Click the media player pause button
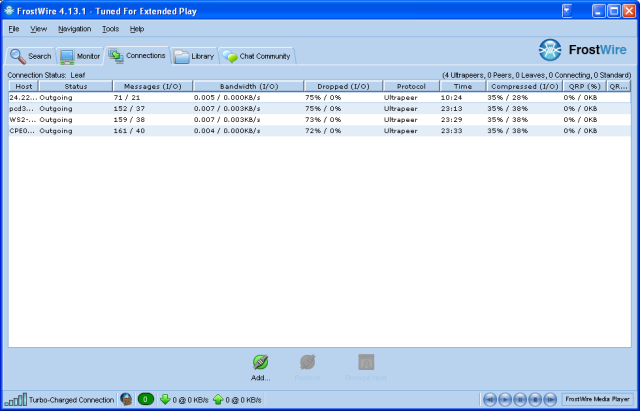640x411 pixels. coord(520,399)
